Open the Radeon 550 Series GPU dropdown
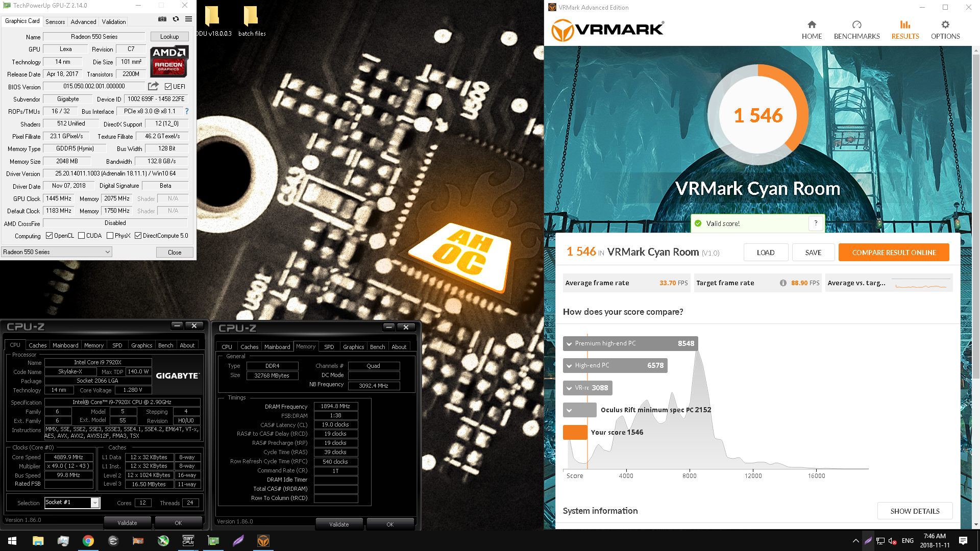Viewport: 980px width, 551px height. (x=57, y=252)
